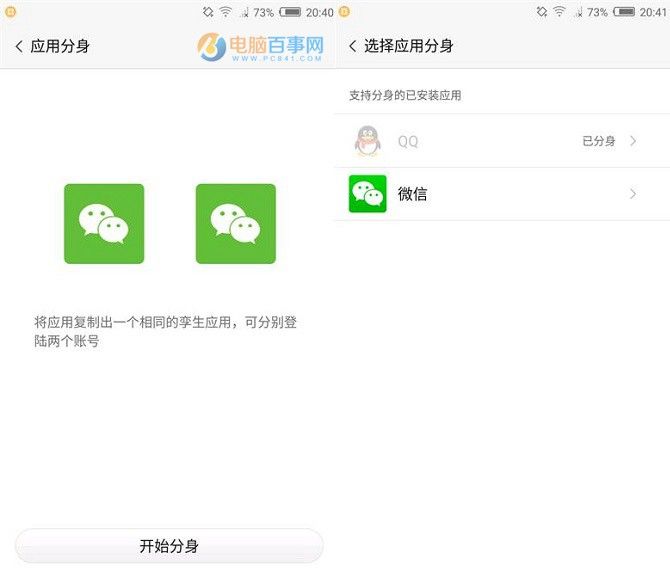This screenshot has width=670, height=575.
Task: Open the 电脑百事网 watermark logo
Action: click(x=262, y=47)
